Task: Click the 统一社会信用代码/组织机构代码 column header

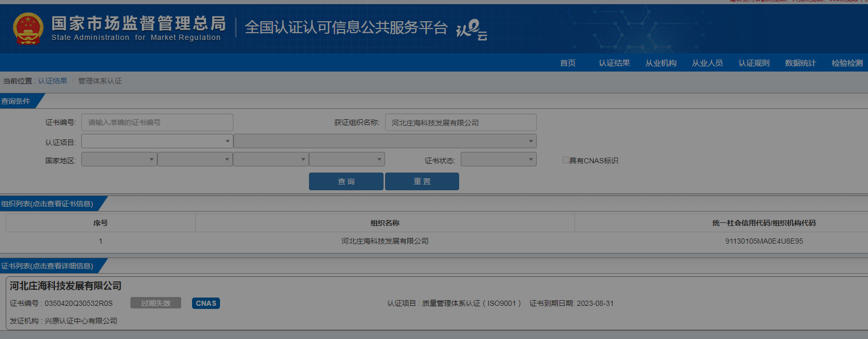Action: coord(764,223)
